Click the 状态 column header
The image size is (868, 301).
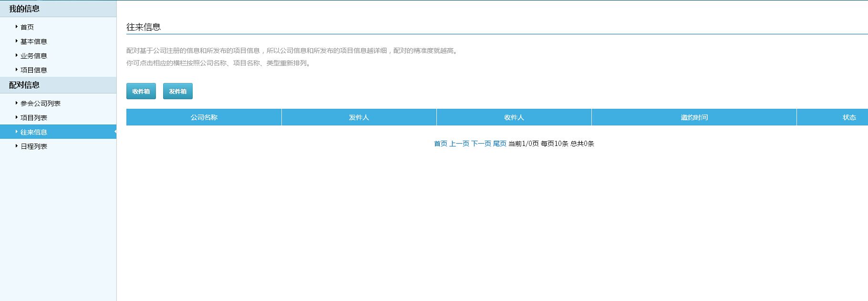coord(849,117)
